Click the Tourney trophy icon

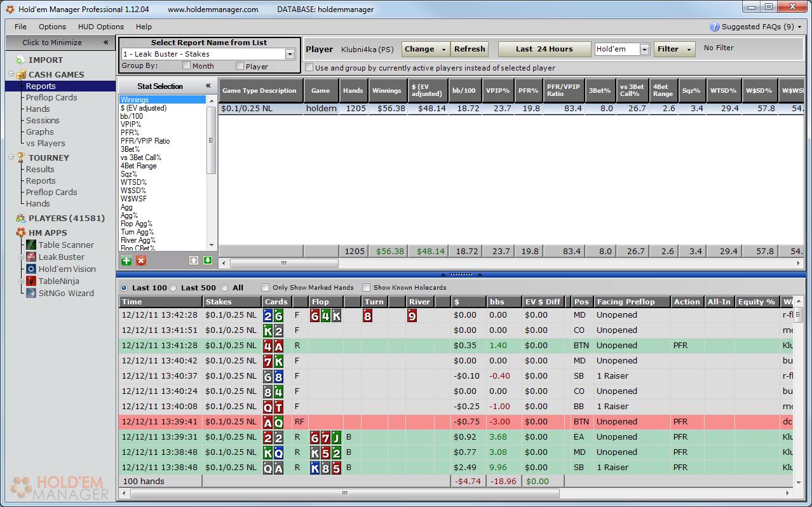pyautogui.click(x=21, y=158)
